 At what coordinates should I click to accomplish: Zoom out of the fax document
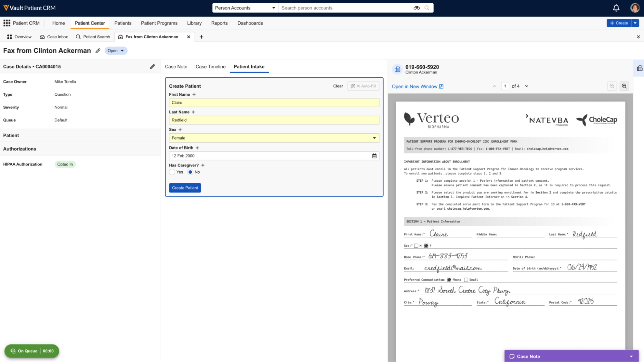pyautogui.click(x=612, y=86)
